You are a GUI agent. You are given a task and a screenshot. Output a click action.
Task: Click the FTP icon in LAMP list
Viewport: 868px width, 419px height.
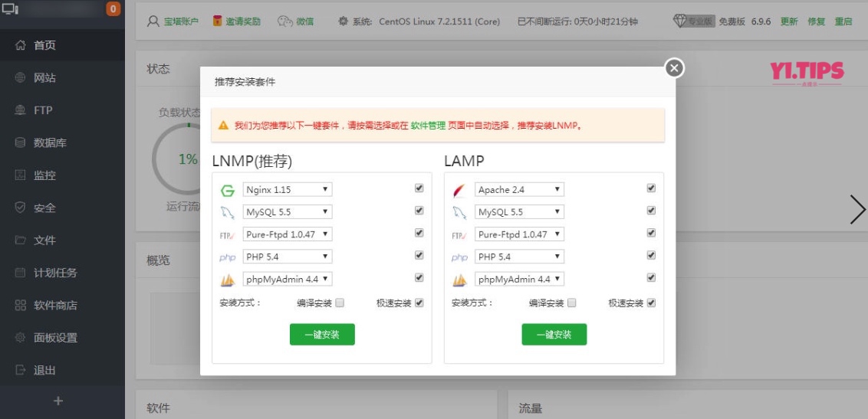tap(459, 235)
